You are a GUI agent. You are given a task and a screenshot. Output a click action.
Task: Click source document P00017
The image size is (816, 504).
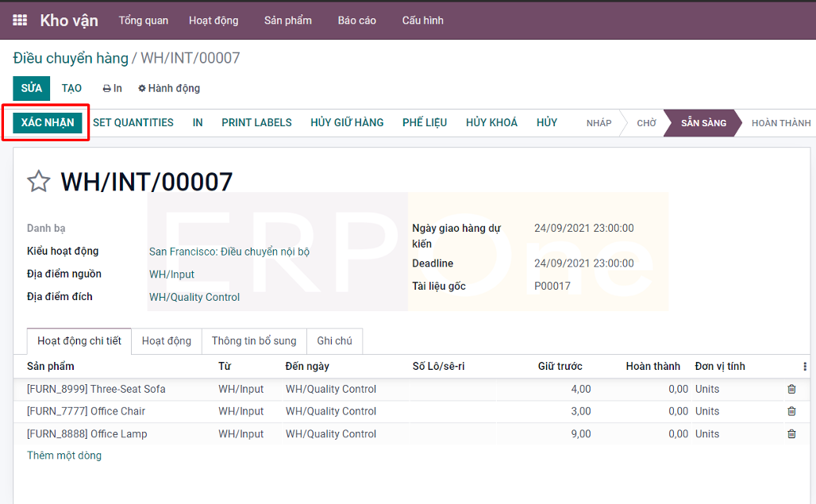click(x=552, y=286)
